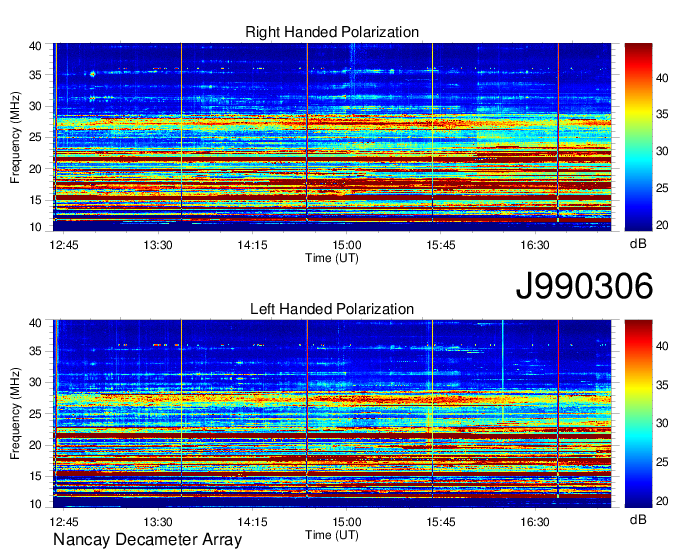Click 10 MHz frequency tick of right-handed plot
Screen dimensions: 680x552
(x=35, y=227)
